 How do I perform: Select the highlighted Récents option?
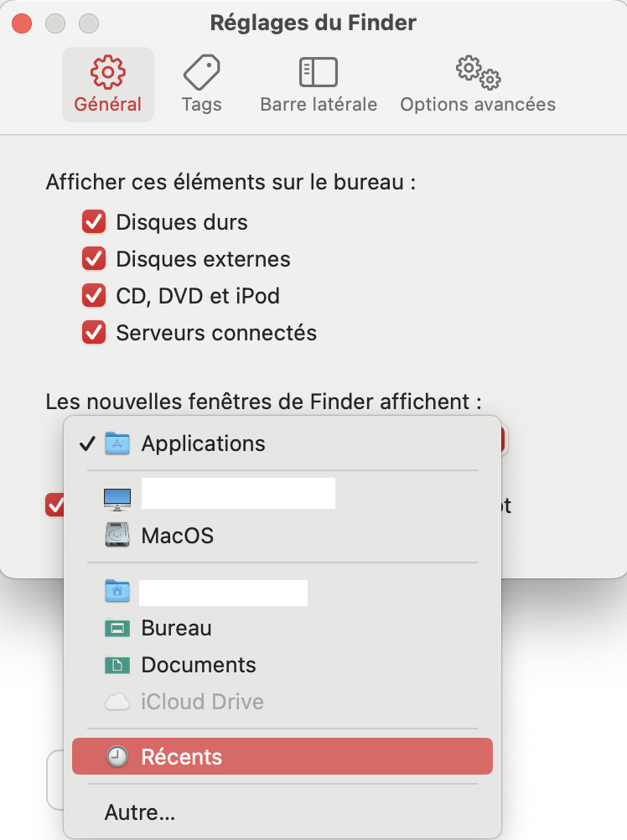(x=182, y=757)
